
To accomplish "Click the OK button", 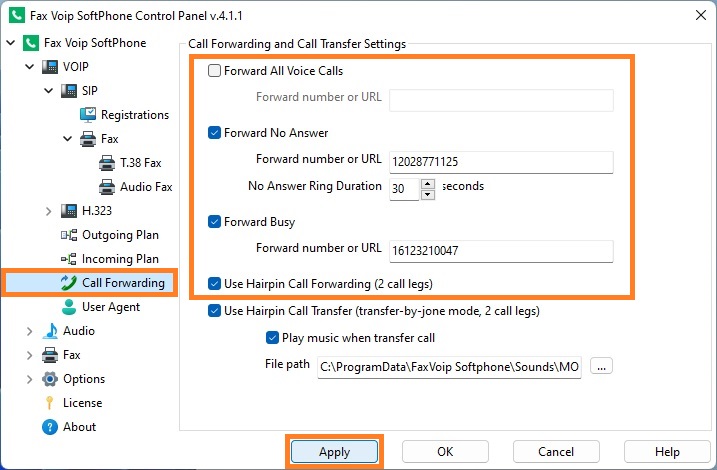I will coord(445,452).
